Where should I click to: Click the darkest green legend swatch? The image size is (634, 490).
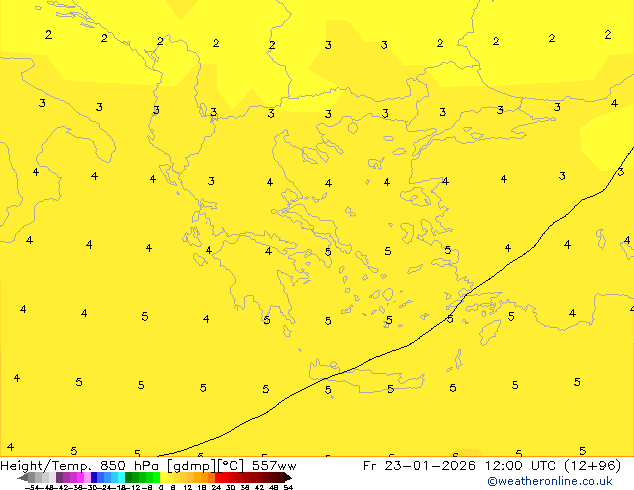[x=128, y=477]
